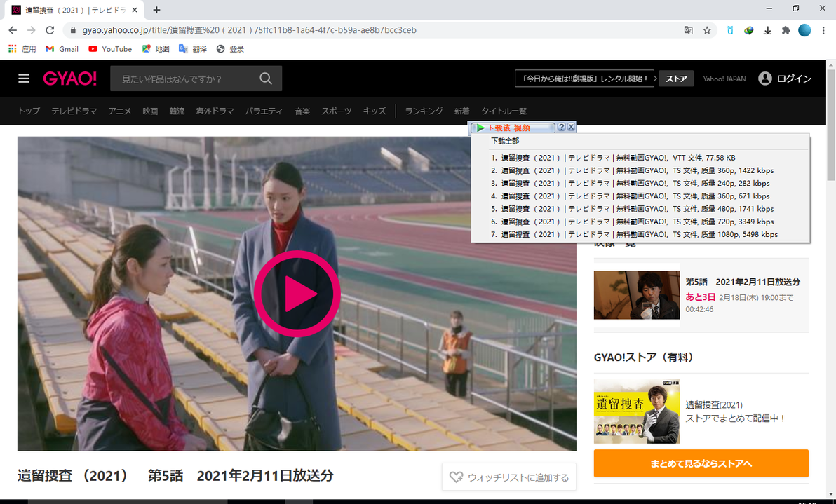Click the login user avatar icon

pyautogui.click(x=765, y=79)
